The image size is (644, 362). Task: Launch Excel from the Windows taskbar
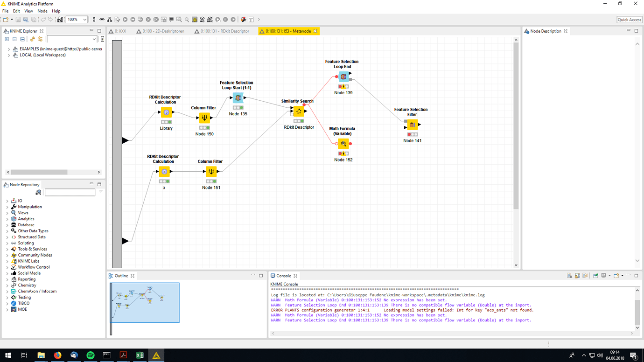[140, 355]
